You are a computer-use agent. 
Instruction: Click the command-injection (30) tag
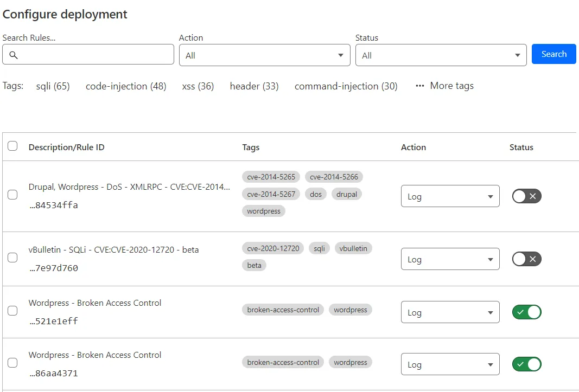pos(346,86)
